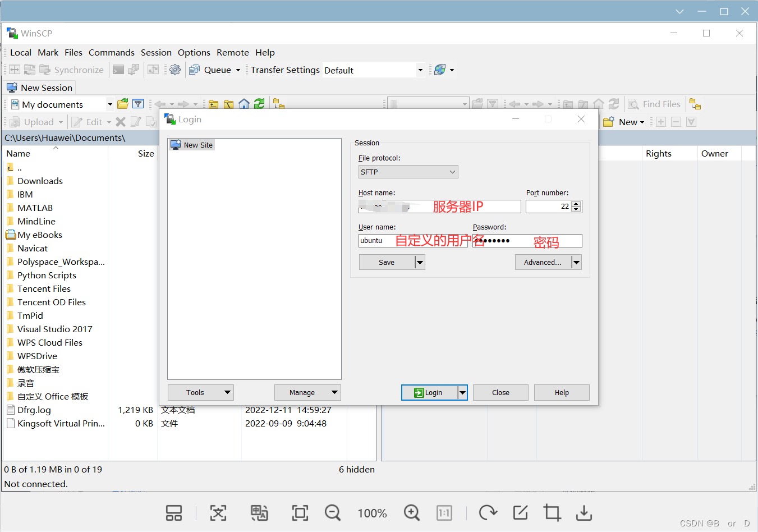Click the Login button
Screen dimensions: 758x532
pyautogui.click(x=430, y=393)
